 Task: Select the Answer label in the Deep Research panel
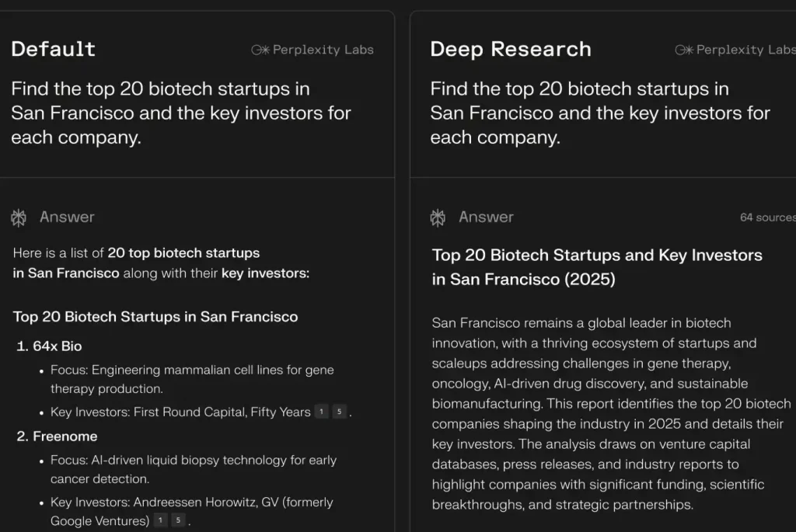click(x=487, y=217)
